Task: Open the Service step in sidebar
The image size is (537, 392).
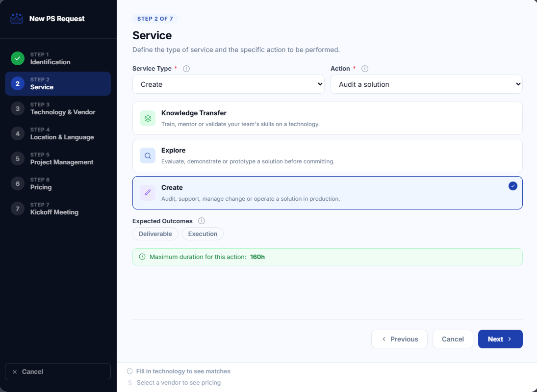Action: pyautogui.click(x=58, y=83)
